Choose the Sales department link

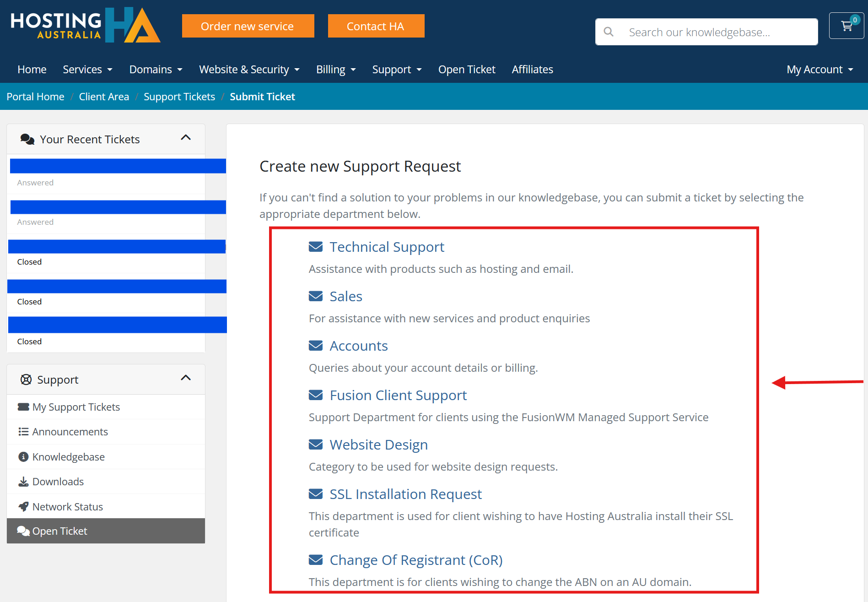tap(346, 296)
